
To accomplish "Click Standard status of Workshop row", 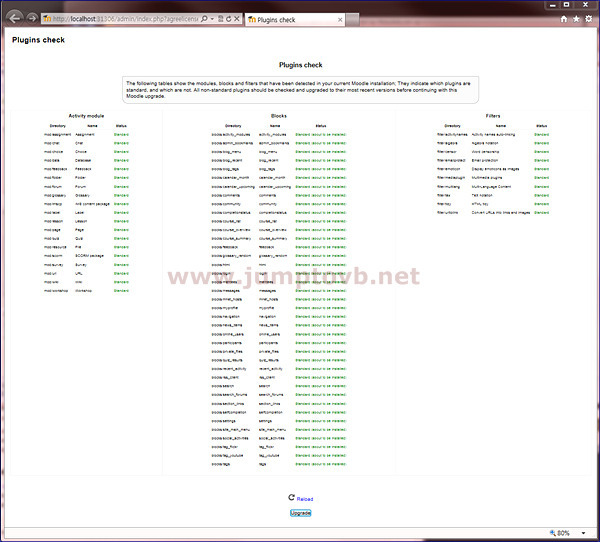I will pyautogui.click(x=121, y=291).
